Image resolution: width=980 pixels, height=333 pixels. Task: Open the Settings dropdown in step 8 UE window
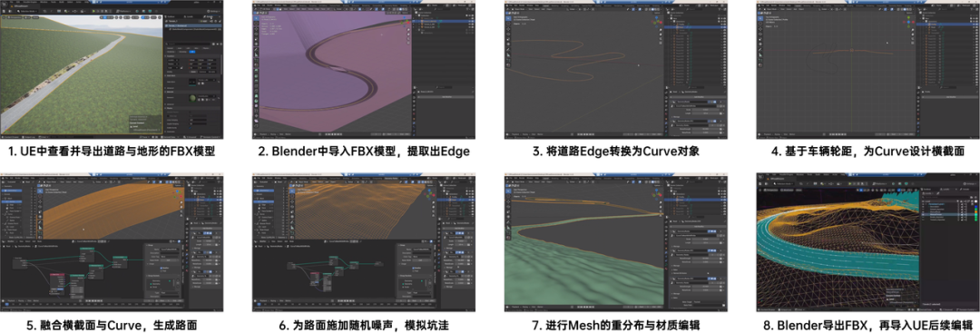(970, 183)
